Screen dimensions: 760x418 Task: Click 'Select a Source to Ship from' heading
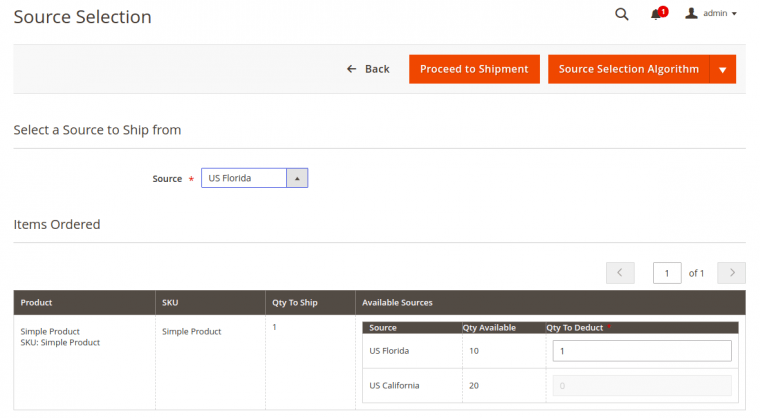97,130
